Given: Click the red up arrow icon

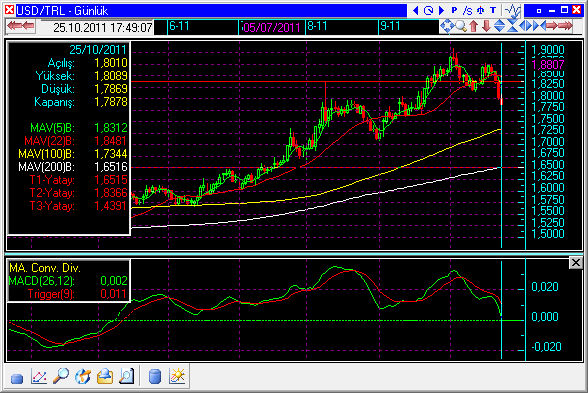Looking at the screenshot, I should 474,26.
